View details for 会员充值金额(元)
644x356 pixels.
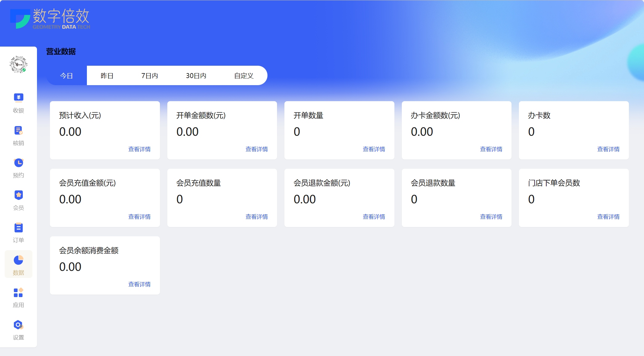(139, 217)
